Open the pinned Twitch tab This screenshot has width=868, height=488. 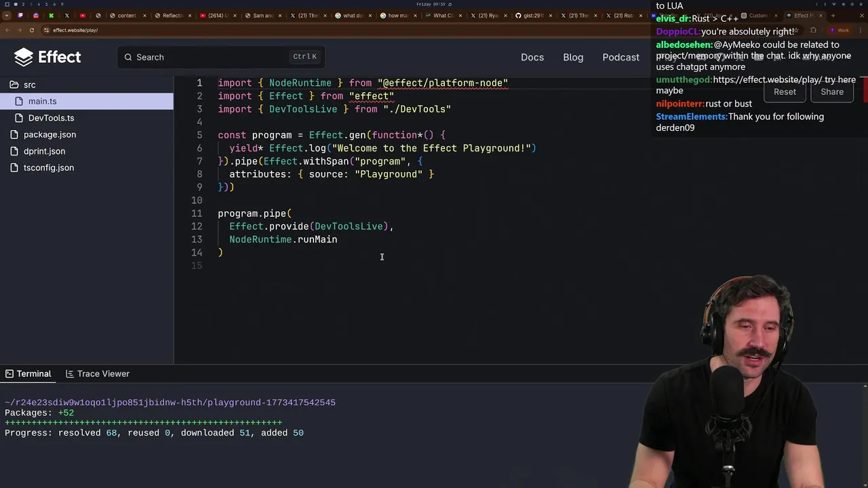coord(20,16)
